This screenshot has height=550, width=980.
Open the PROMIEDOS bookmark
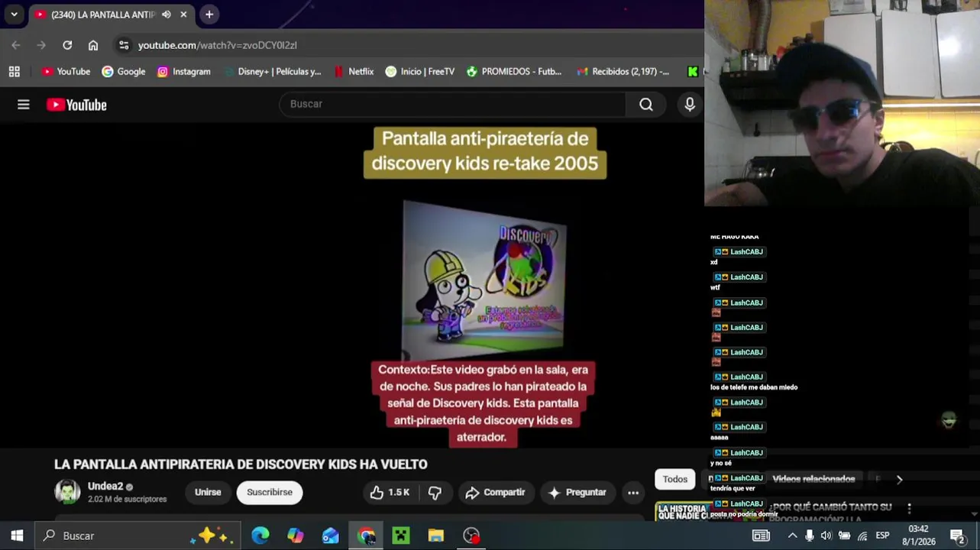tap(513, 71)
